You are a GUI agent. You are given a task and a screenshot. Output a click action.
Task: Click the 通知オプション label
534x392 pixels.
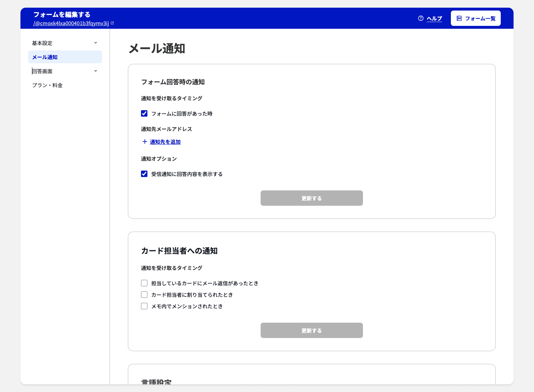click(159, 159)
